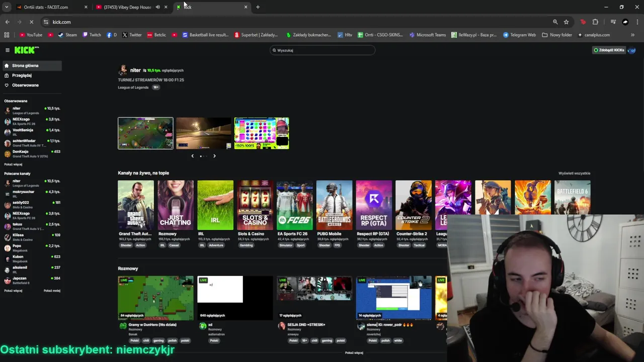Stop loading the page with X button
Viewport: 644px width, 362px height.
31,22
